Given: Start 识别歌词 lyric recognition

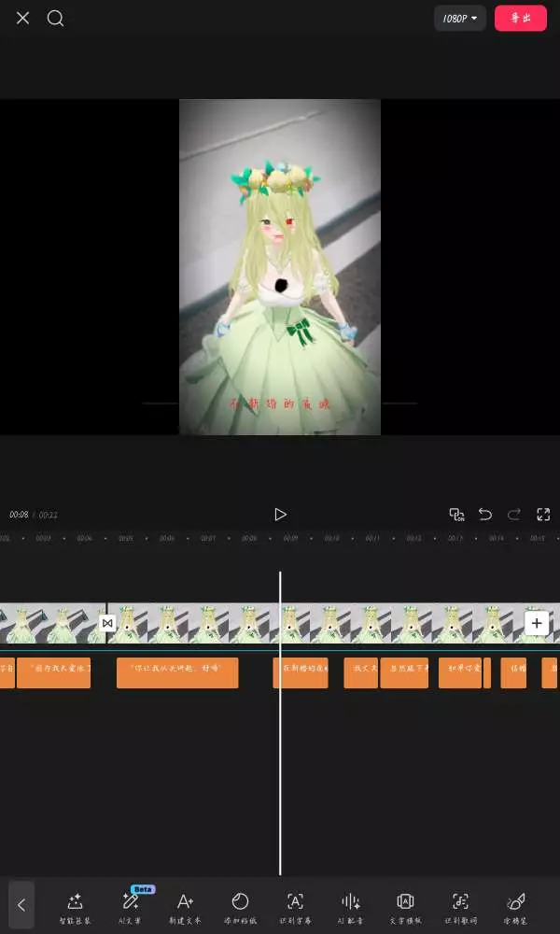Looking at the screenshot, I should coord(461,909).
